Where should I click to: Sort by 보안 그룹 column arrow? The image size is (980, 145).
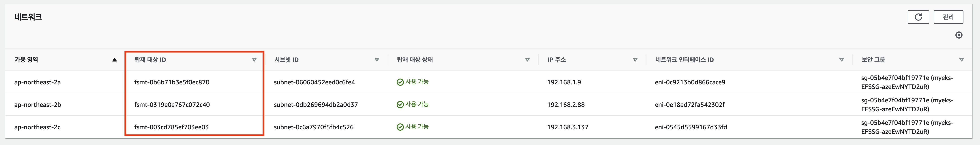(961, 59)
